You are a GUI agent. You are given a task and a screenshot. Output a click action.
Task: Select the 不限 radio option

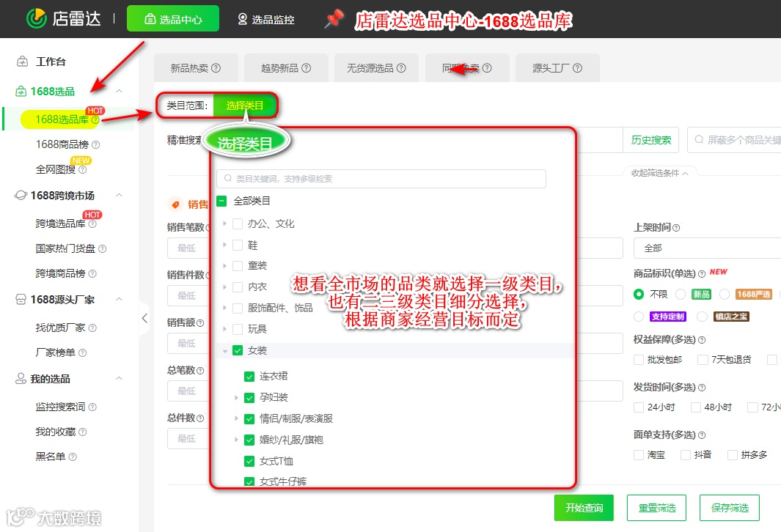tap(639, 294)
